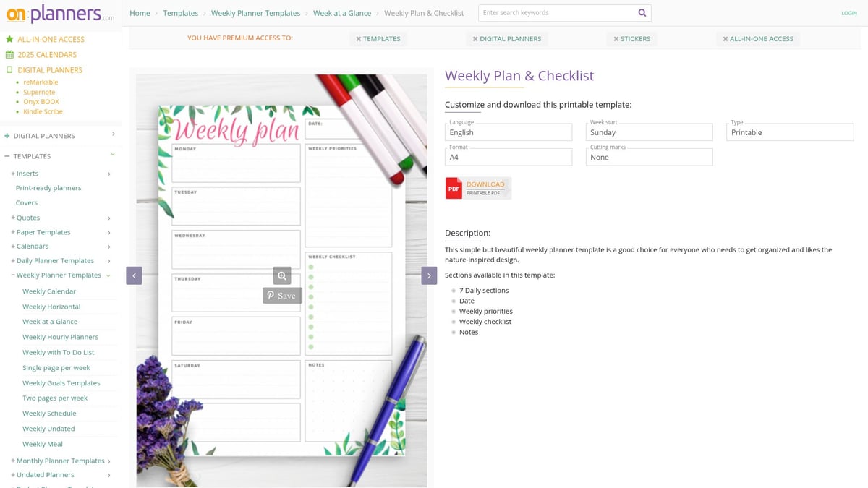Screen dimensions: 868x488
Task: Click the LOGIN link
Action: pos(848,13)
